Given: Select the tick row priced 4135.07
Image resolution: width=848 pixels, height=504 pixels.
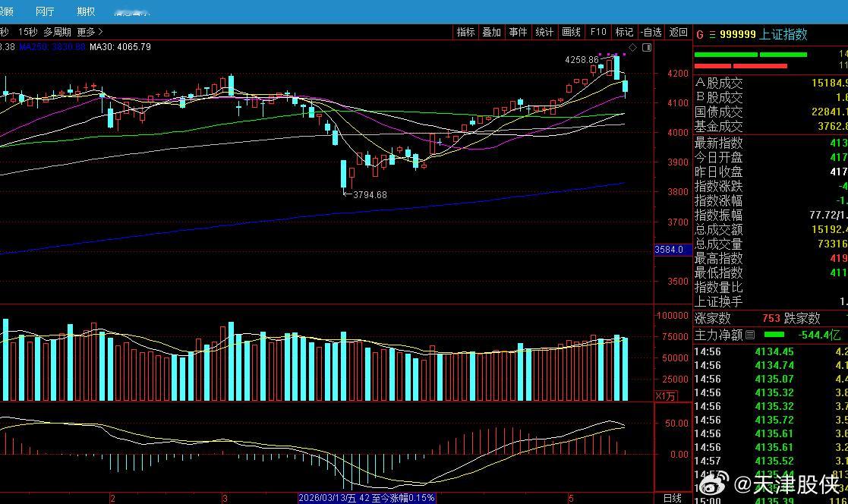Looking at the screenshot, I should 771,379.
